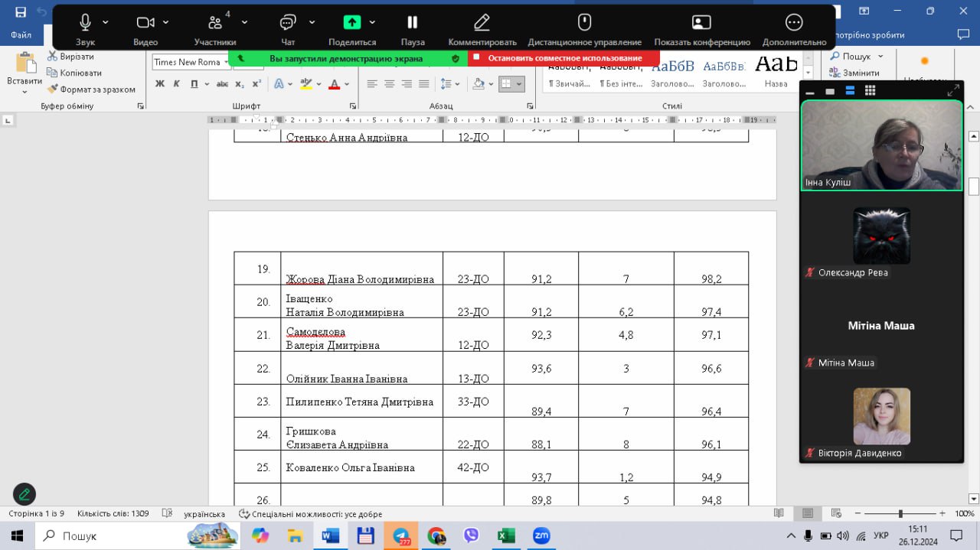The height and width of the screenshot is (550, 980).
Task: Open the Участники participants panel
Action: click(x=215, y=23)
